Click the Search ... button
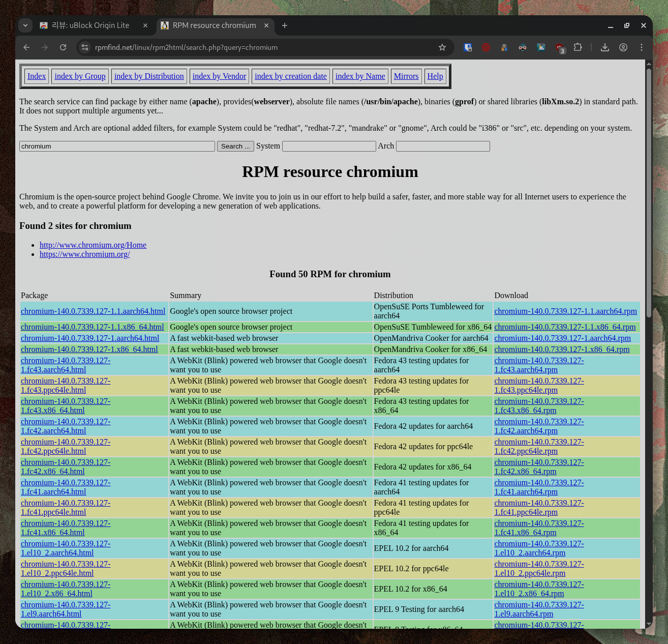This screenshot has height=644, width=668. [236, 147]
